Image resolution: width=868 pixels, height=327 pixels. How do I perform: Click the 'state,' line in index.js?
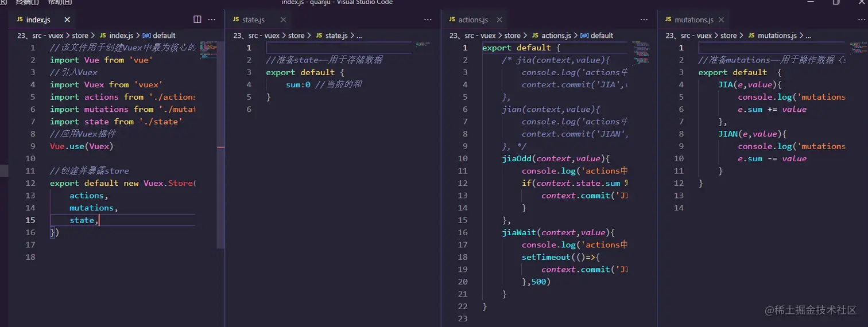click(84, 220)
